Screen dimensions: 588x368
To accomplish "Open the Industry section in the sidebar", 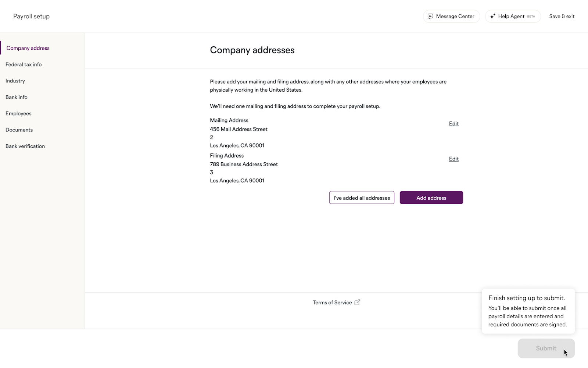I will pos(15,81).
